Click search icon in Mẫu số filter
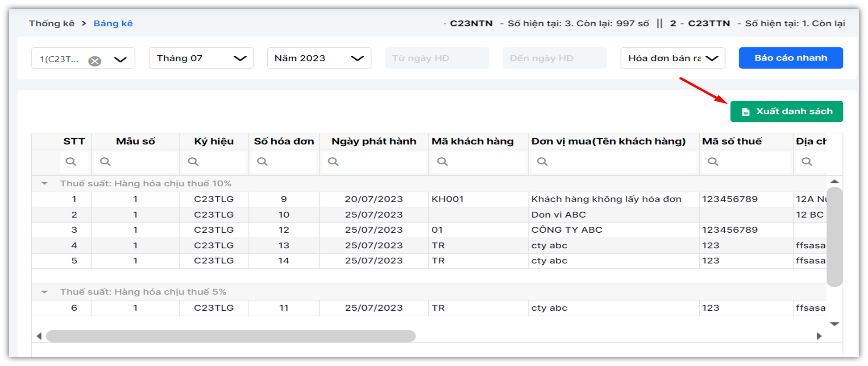 pyautogui.click(x=105, y=161)
